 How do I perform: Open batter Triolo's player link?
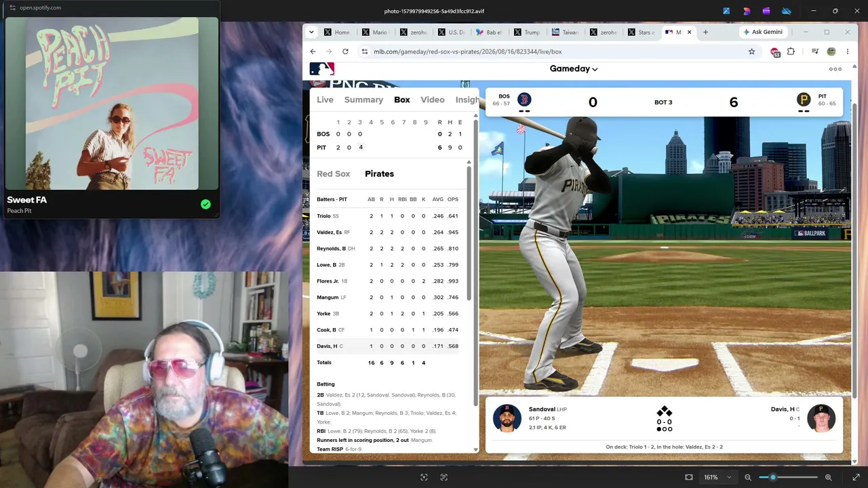(x=323, y=216)
